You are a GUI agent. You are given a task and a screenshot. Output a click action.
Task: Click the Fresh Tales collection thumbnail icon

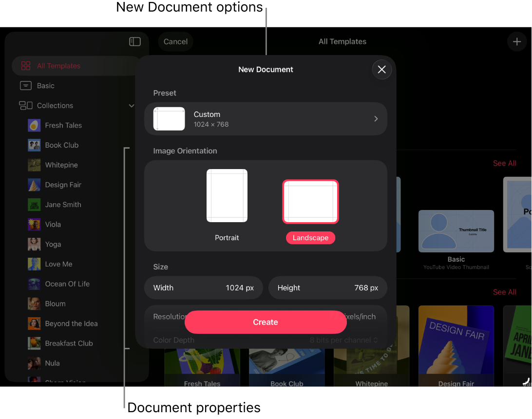pos(34,125)
